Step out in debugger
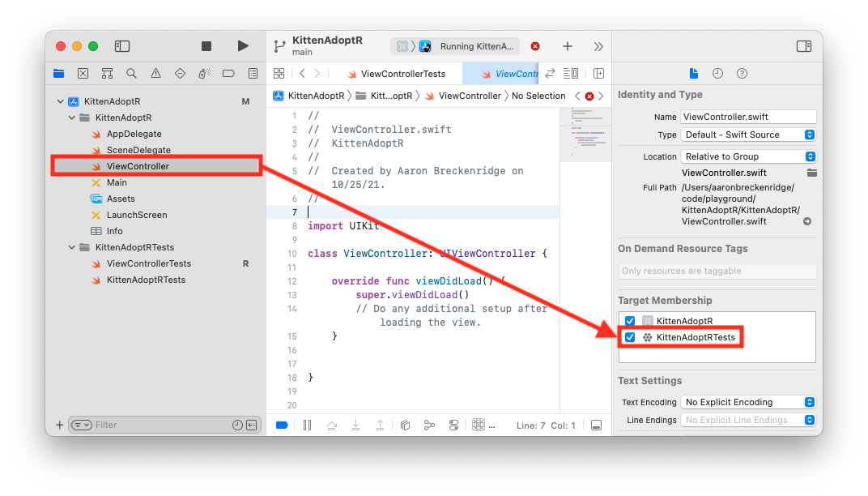Image resolution: width=868 pixels, height=496 pixels. 381,425
